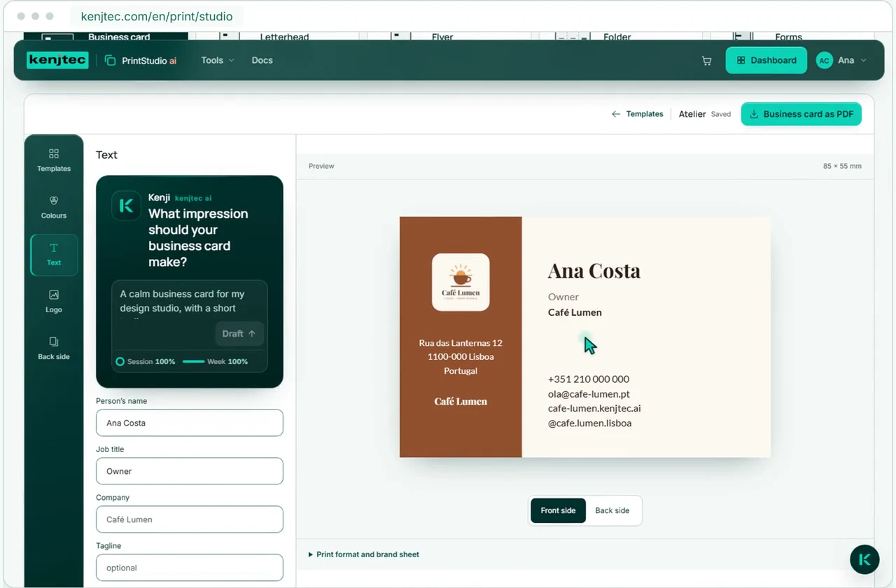This screenshot has height=588, width=896.
Task: Click the 85 × 55 mm size label
Action: 842,167
